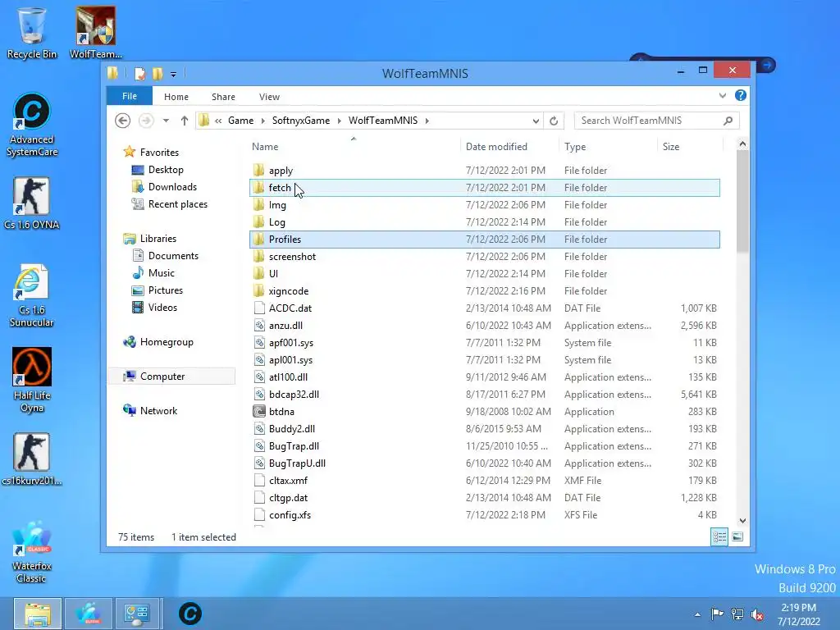
Task: Select Network in navigation pane
Action: (x=158, y=410)
